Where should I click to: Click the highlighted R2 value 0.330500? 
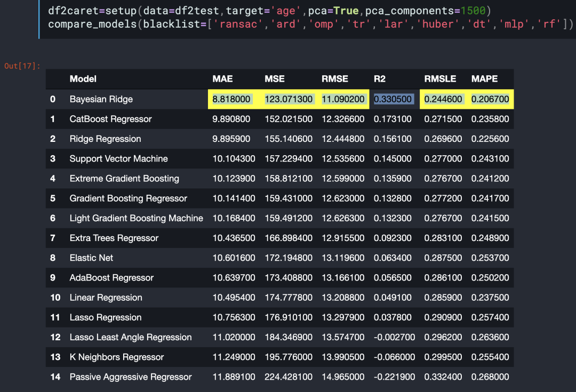(393, 99)
